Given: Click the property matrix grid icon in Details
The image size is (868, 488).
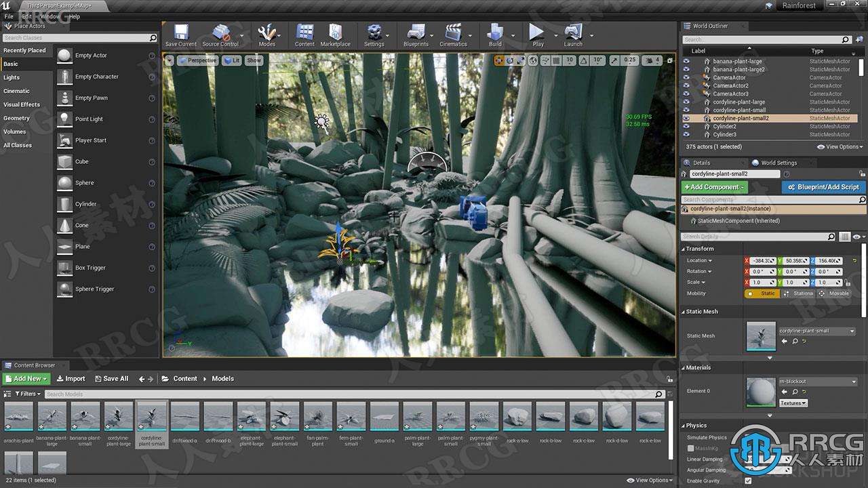Looking at the screenshot, I should (844, 237).
